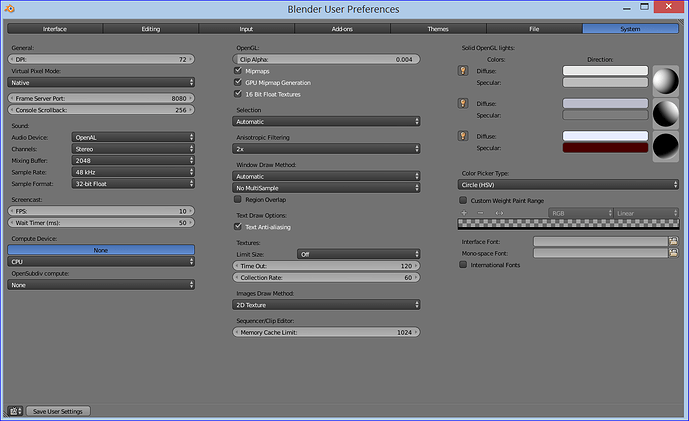
Task: Click first light Diffuse color swatch
Action: click(605, 70)
